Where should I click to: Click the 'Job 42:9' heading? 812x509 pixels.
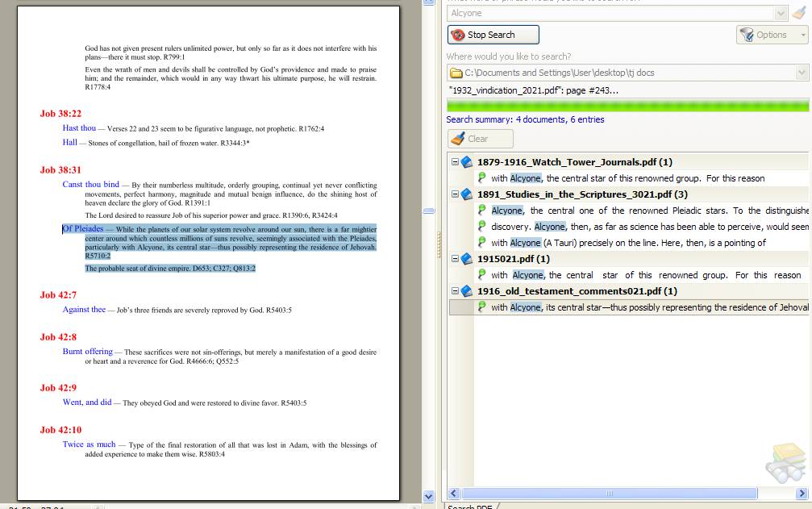click(x=58, y=388)
